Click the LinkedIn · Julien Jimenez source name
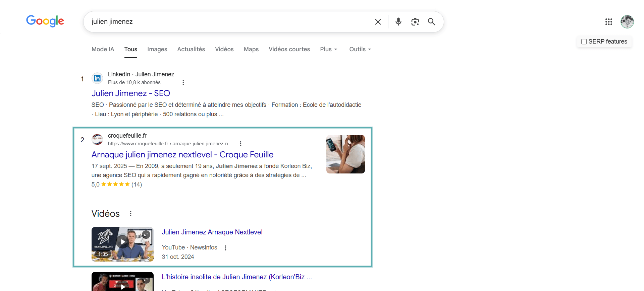 [x=141, y=74]
